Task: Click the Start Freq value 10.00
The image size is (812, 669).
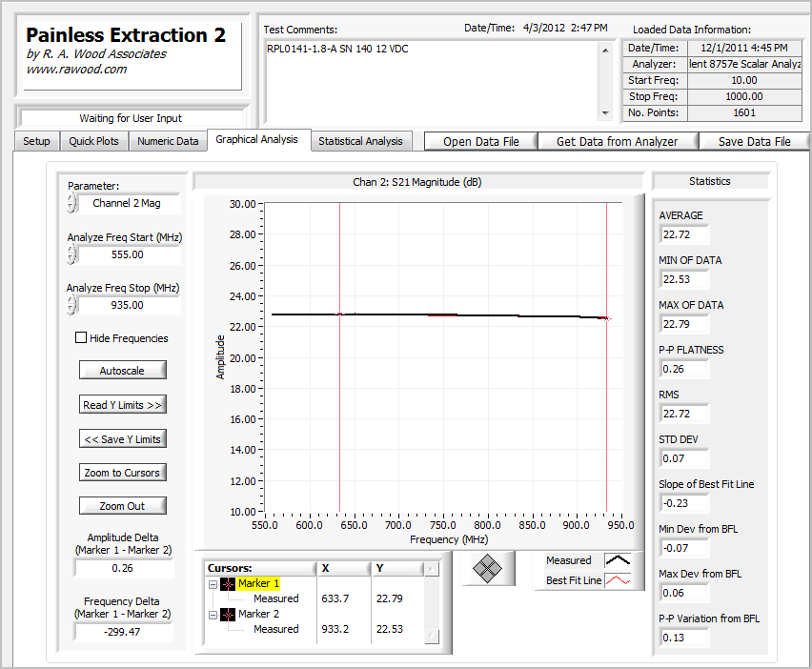Action: click(744, 80)
